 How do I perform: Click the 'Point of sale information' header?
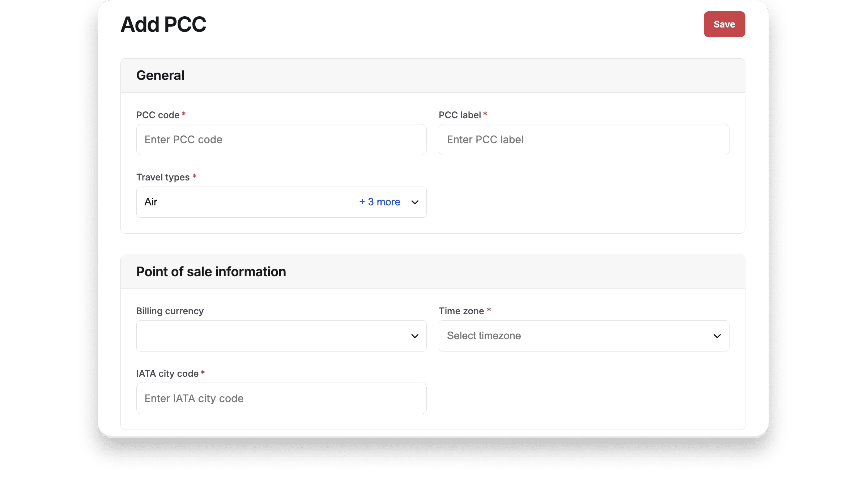(x=211, y=272)
